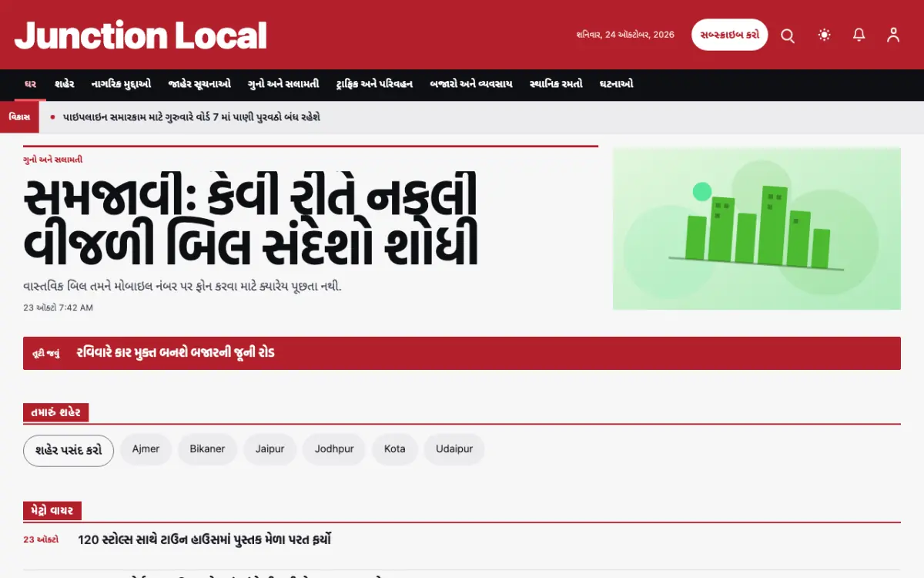Open the નાગરિક મુદ્દાઓ section

[121, 84]
